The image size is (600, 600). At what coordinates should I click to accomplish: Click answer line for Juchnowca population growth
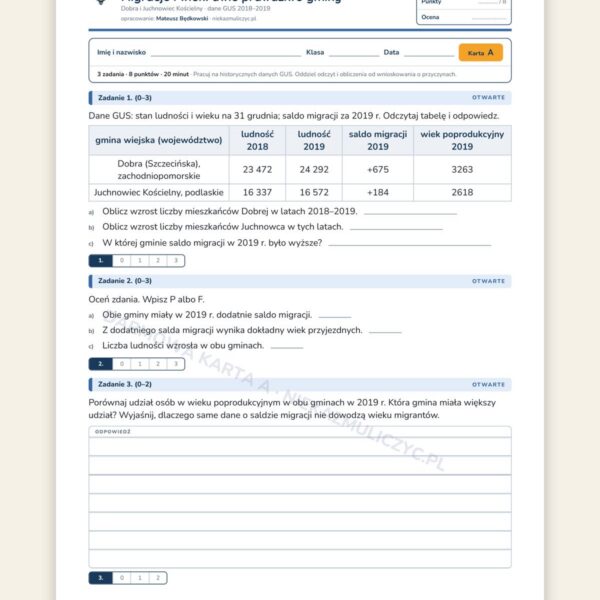pyautogui.click(x=396, y=228)
